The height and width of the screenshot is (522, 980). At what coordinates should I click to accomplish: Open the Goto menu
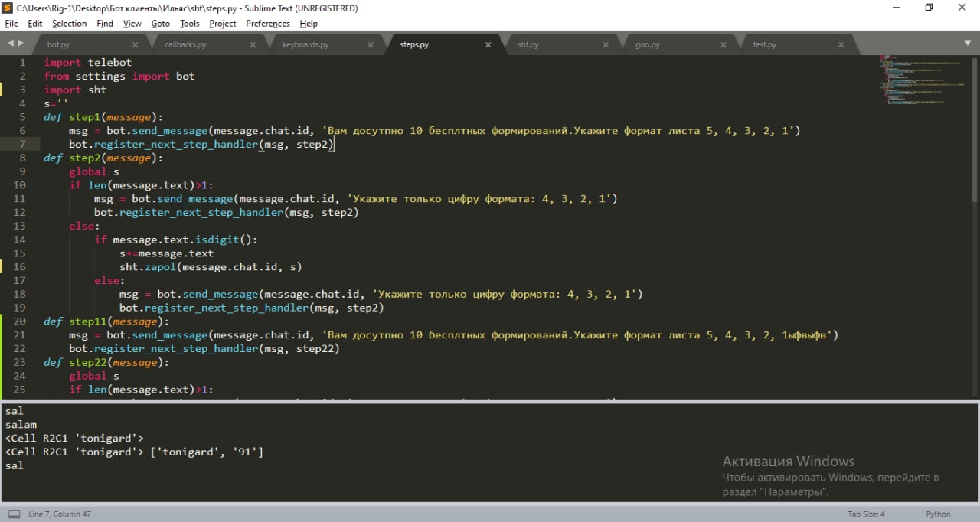point(160,24)
